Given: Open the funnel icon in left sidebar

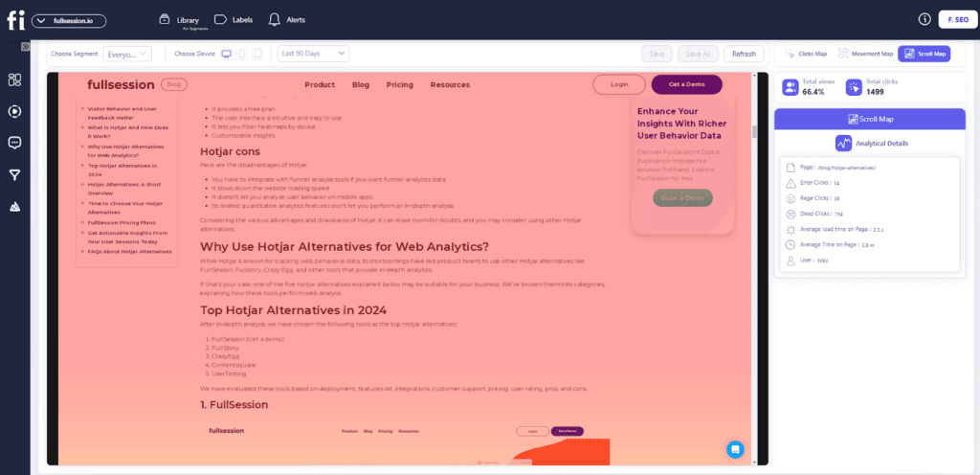Looking at the screenshot, I should tap(14, 174).
